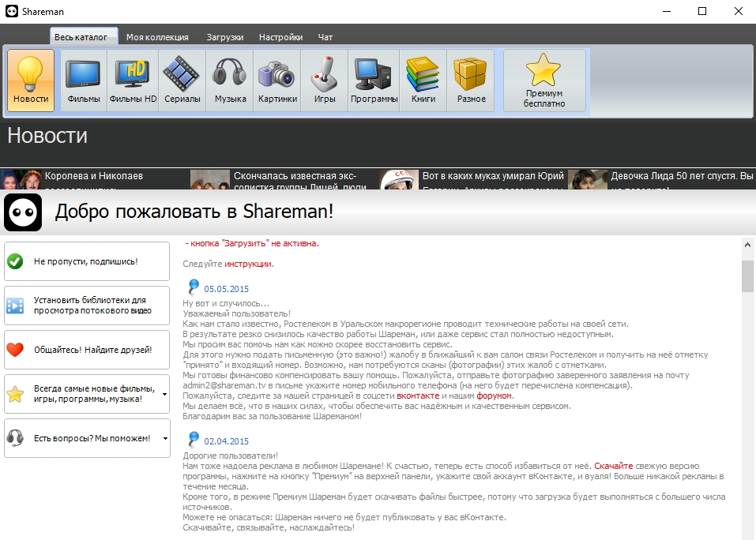Screen dimensions: 756x540
Task: Activate Премиум бесплатно star button
Action: (544, 81)
